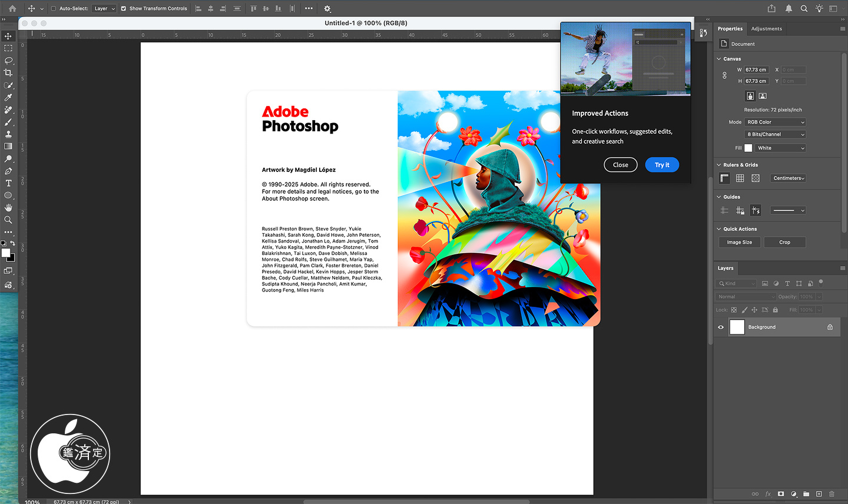Pick the Lasso tool
This screenshot has width=848, height=504.
(8, 61)
